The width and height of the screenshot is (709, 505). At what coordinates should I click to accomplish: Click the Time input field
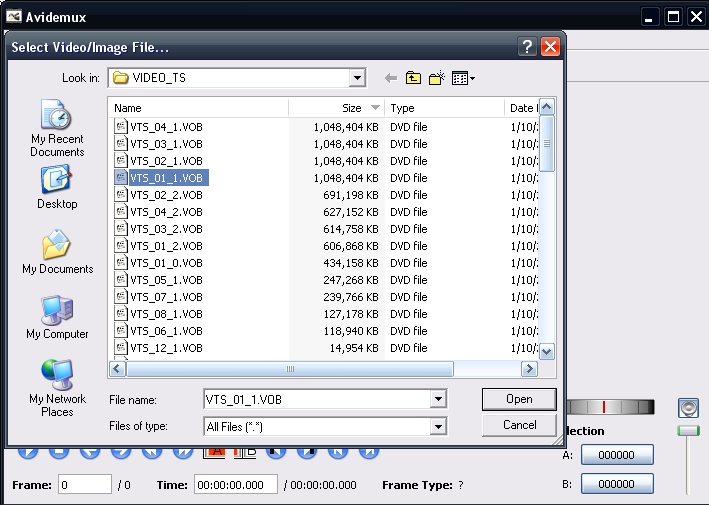click(x=236, y=485)
